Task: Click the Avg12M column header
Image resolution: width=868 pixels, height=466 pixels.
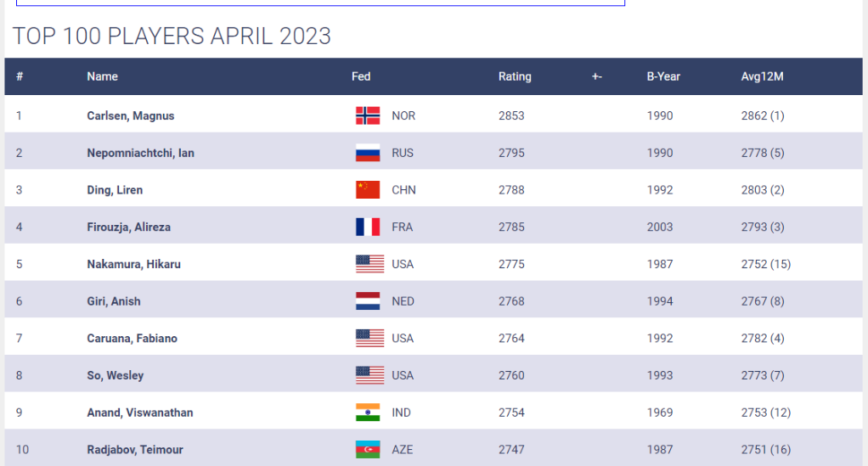Action: 762,76
